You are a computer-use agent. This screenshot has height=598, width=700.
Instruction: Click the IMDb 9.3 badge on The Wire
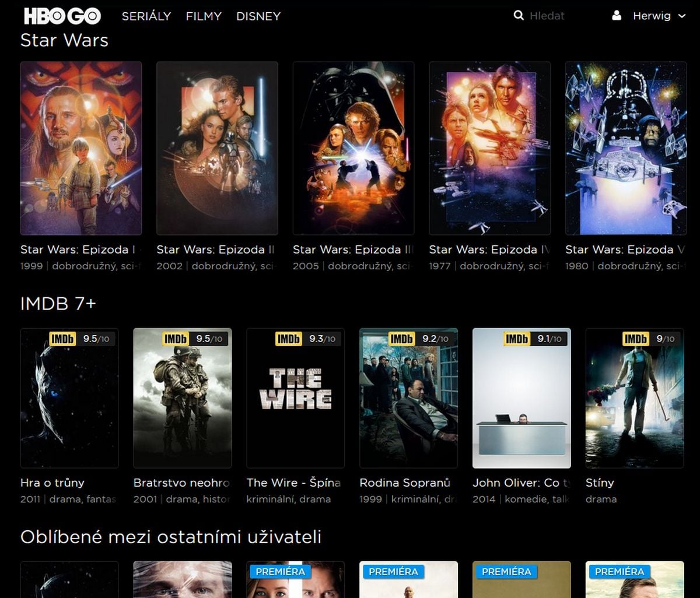pos(307,339)
